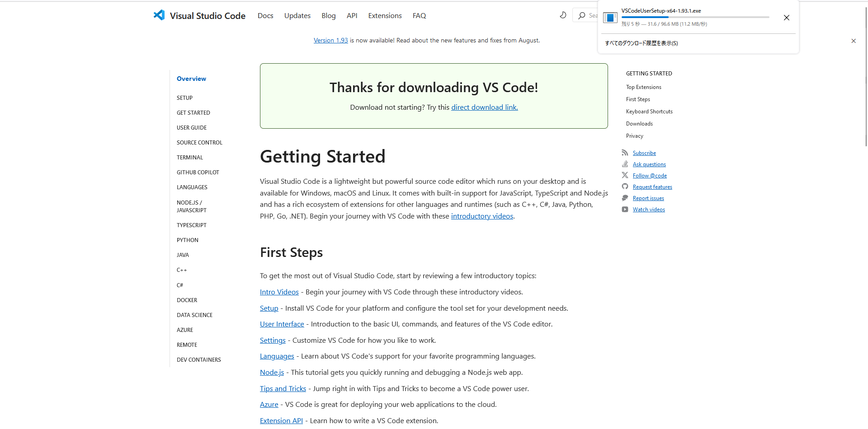
Task: Click the page vertical scrollbar
Action: pyautogui.click(x=866, y=77)
